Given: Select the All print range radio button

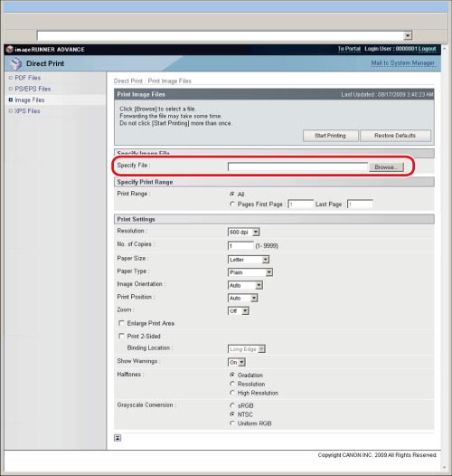Looking at the screenshot, I should [232, 194].
